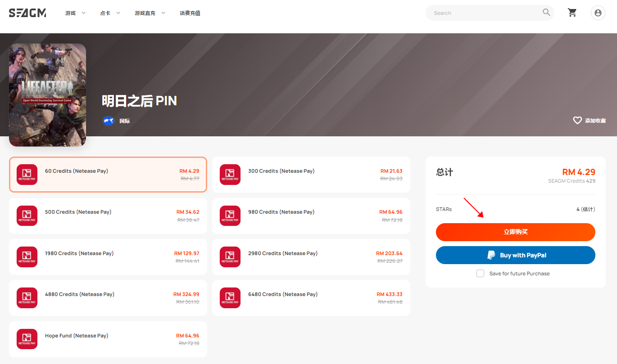Click the SEAGM logo
Screen dimensions: 617x364
27,13
